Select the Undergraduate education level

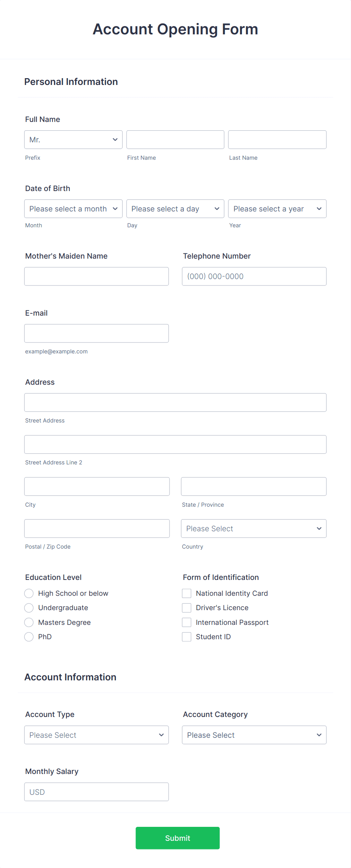29,607
